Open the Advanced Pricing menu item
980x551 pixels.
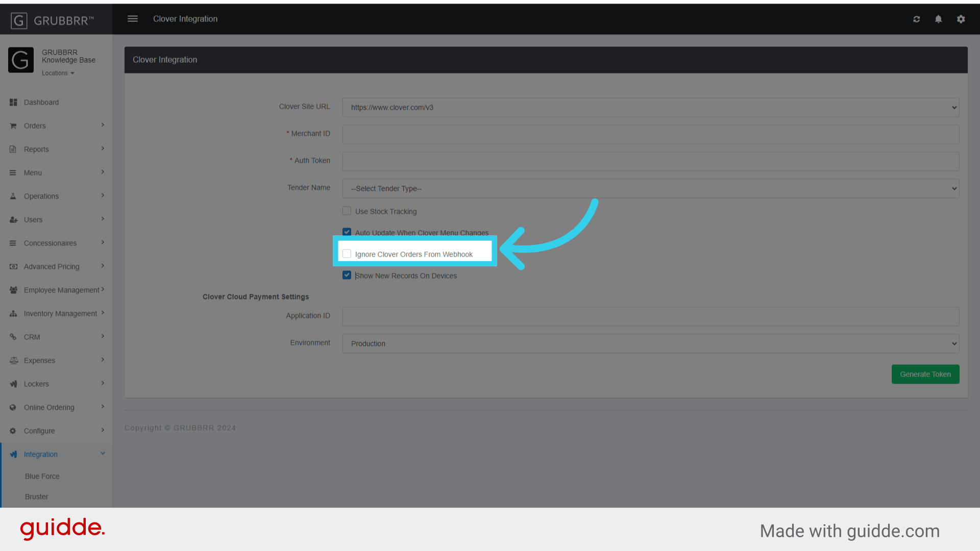(x=56, y=267)
